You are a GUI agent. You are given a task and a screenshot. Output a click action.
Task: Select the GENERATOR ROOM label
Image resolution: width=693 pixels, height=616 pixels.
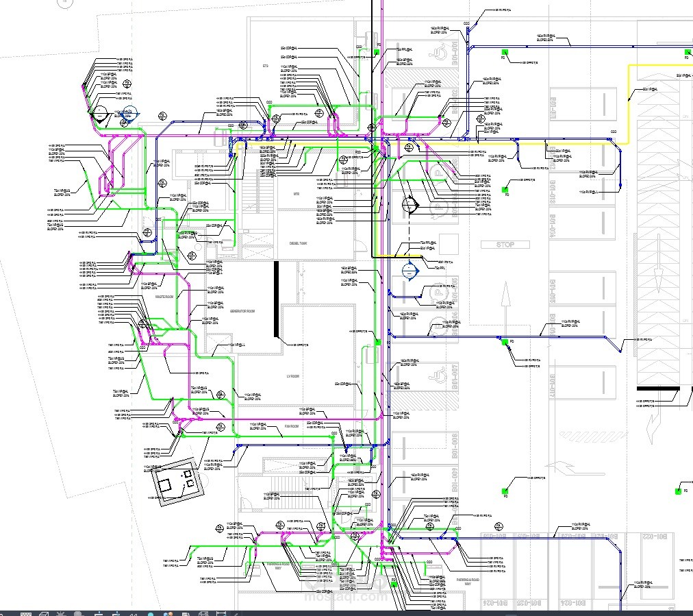pos(242,311)
